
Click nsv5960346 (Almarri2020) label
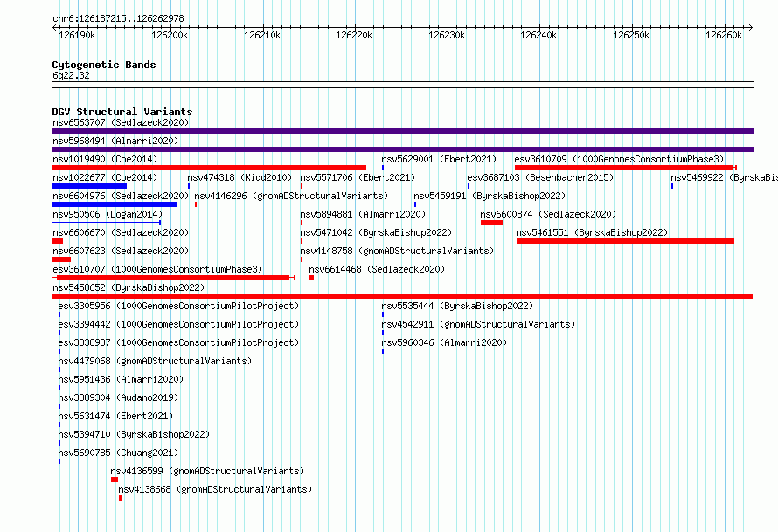click(x=444, y=342)
